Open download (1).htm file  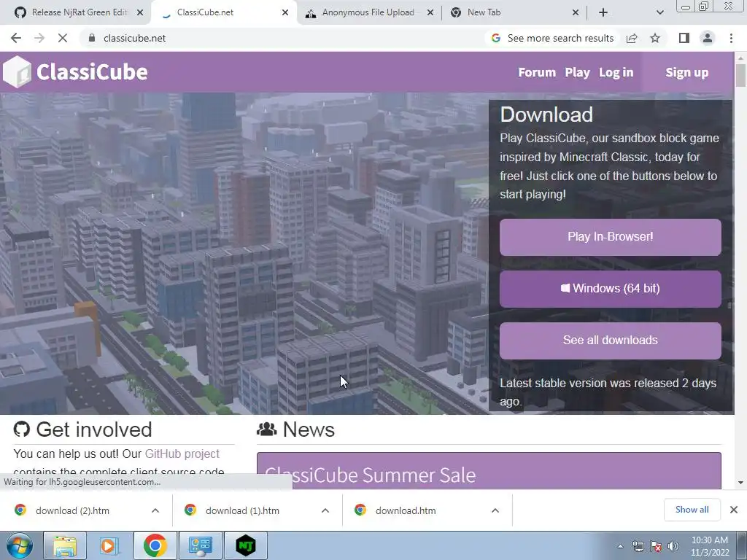(242, 510)
